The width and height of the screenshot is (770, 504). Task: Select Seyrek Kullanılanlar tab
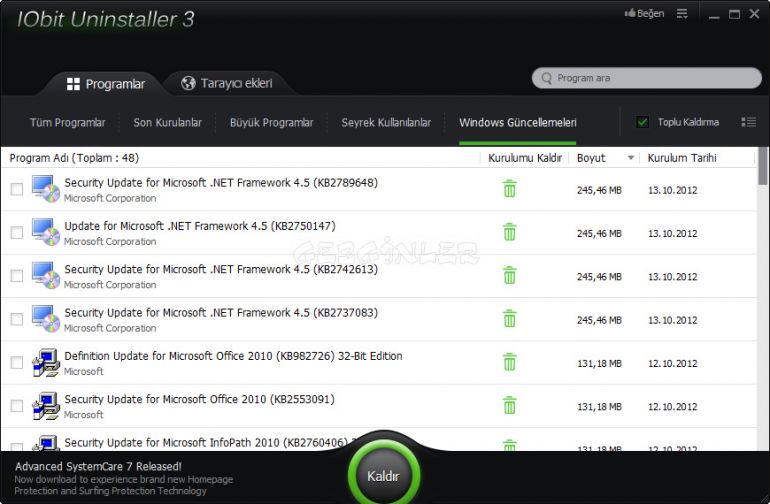tap(386, 122)
